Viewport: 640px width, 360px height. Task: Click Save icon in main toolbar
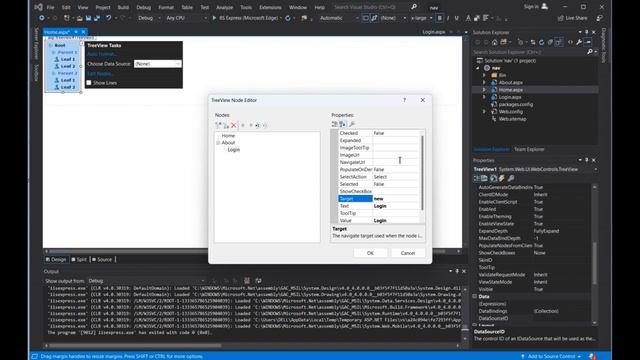88,18
